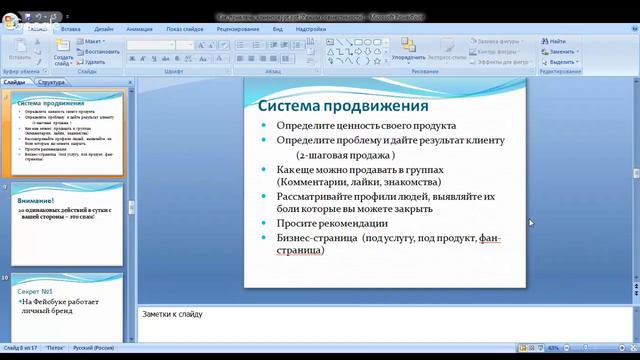Select the Oval shape

click(x=368, y=42)
